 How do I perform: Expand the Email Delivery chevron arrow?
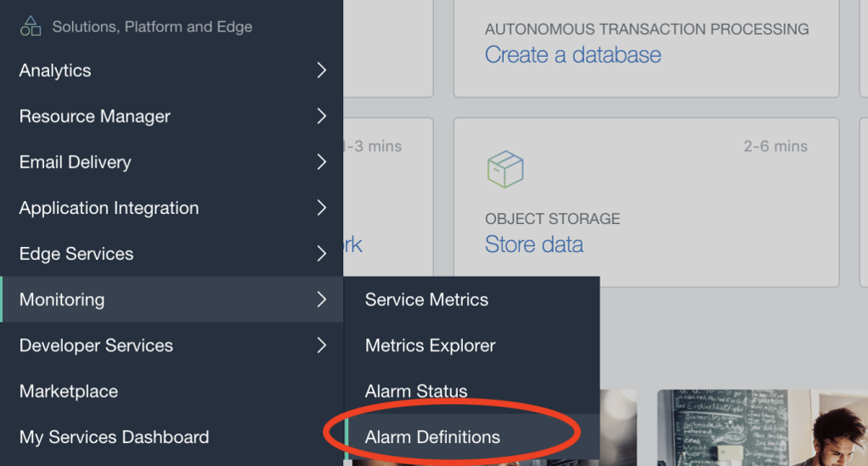321,162
